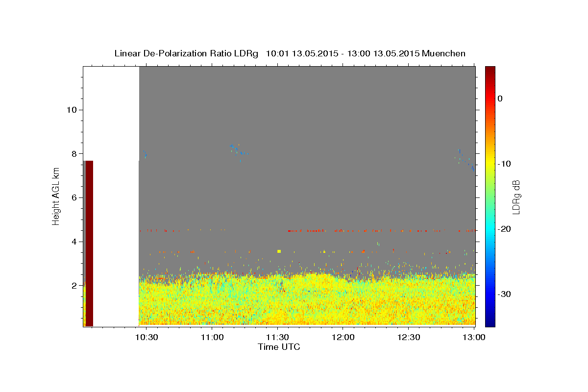Click the 'LDRg dB' colorbar label
The image size is (588, 392).
(x=516, y=196)
